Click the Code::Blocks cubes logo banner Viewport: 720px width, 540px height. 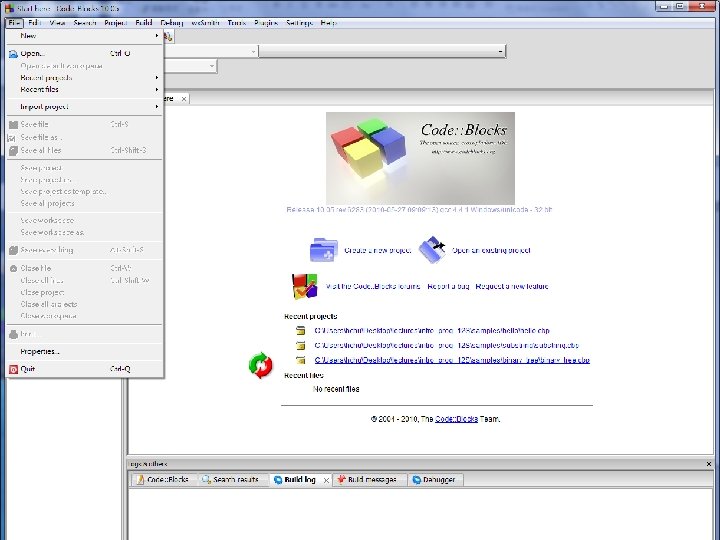(420, 158)
